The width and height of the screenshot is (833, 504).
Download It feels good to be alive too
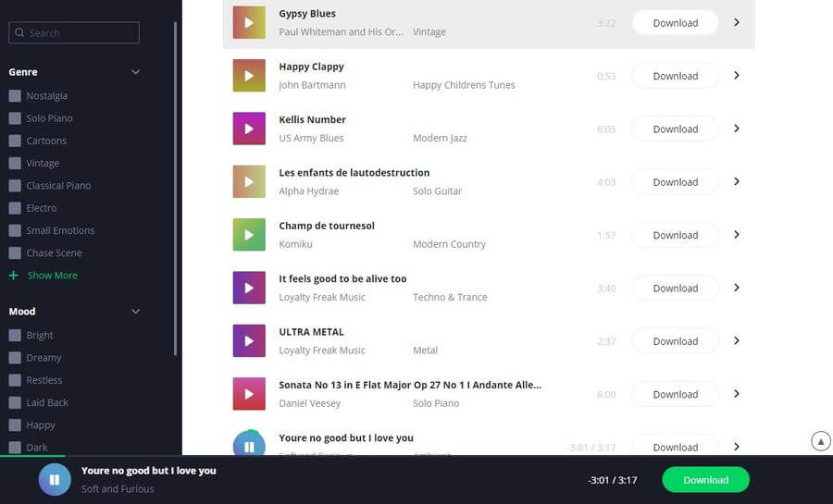tap(676, 289)
